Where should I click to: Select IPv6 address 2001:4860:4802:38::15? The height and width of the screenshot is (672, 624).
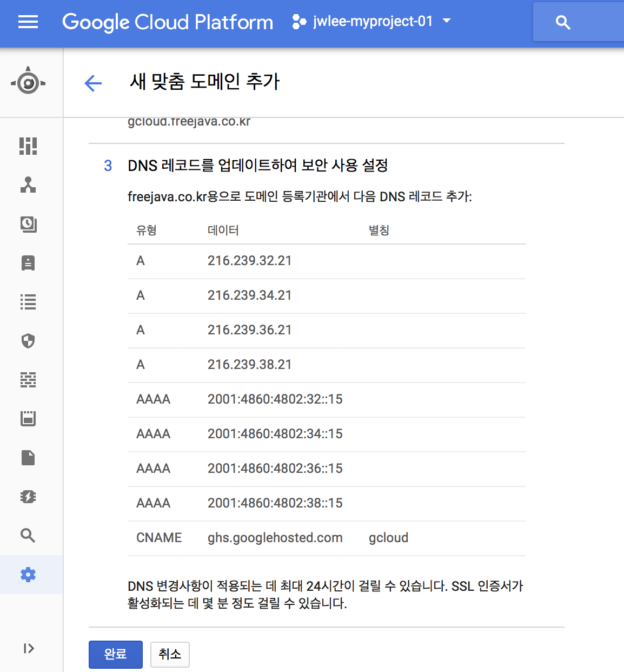pos(275,503)
